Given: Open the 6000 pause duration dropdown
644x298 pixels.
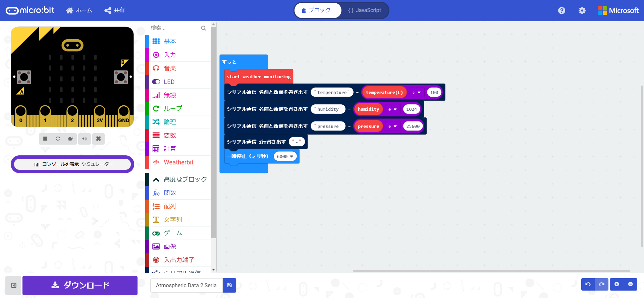Looking at the screenshot, I should point(285,156).
